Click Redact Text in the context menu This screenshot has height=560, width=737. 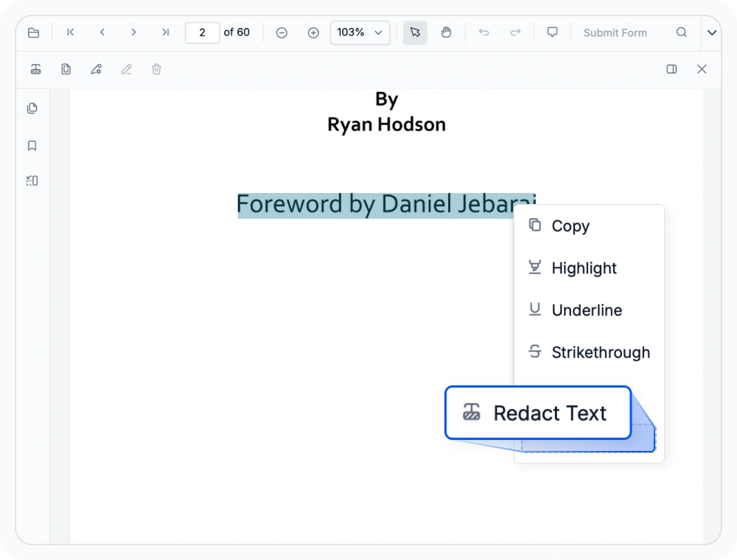tap(538, 413)
